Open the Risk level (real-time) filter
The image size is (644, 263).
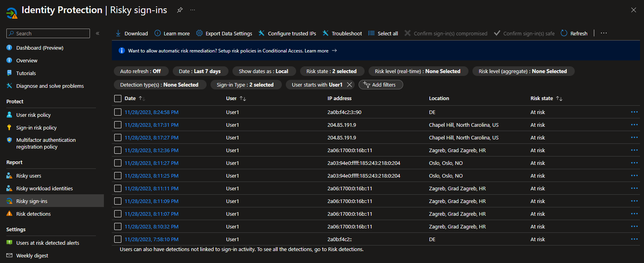[x=418, y=71]
